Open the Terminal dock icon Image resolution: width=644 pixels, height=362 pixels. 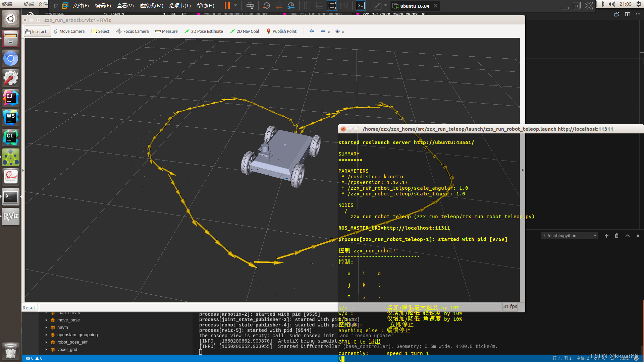coord(11,197)
